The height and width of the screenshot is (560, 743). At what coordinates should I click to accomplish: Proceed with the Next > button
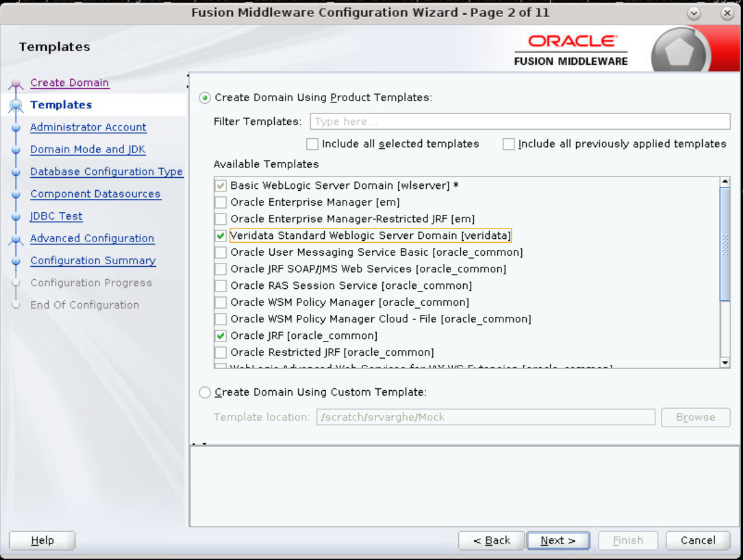(558, 540)
